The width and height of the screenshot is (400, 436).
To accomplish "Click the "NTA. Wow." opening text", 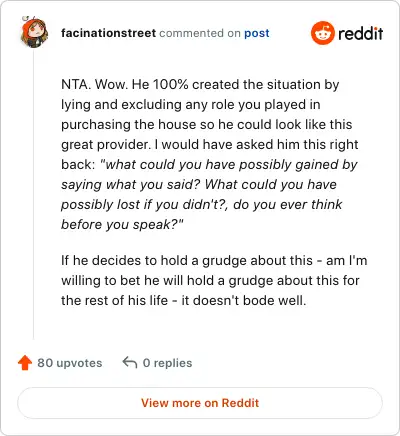I will tap(95, 84).
